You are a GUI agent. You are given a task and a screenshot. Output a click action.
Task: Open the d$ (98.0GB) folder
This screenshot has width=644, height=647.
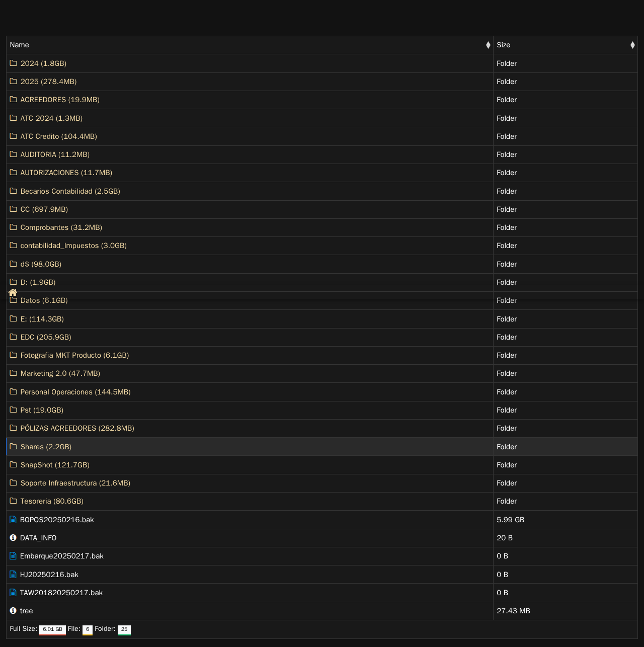tap(41, 264)
